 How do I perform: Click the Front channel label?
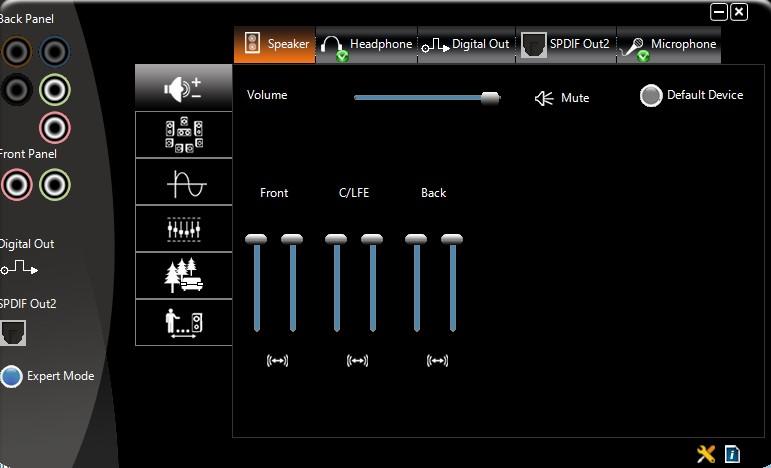pos(274,193)
